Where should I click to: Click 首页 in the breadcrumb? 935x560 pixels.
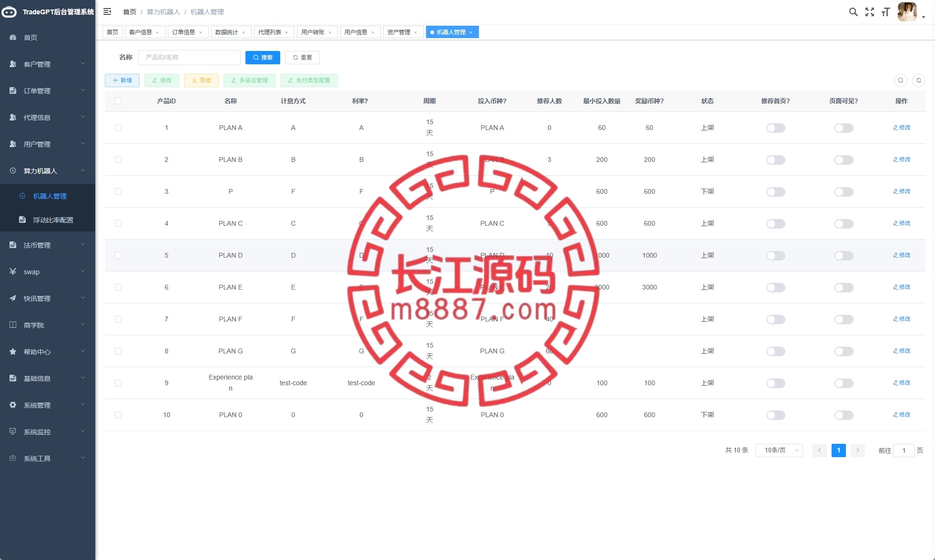(x=130, y=12)
